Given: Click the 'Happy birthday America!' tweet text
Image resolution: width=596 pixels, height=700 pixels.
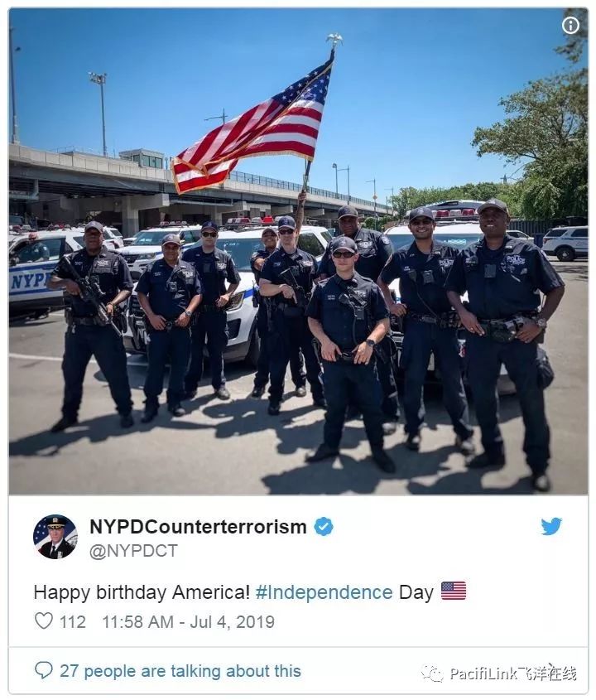Looking at the screenshot, I should 142,592.
